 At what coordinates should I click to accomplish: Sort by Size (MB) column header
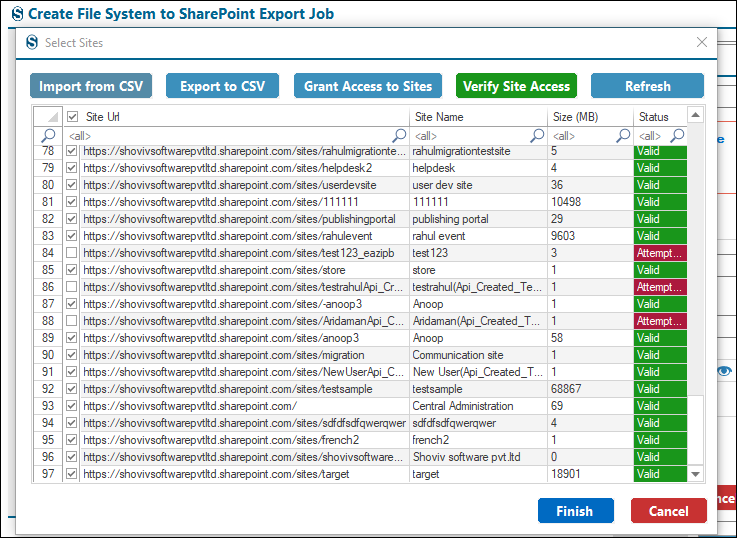590,117
